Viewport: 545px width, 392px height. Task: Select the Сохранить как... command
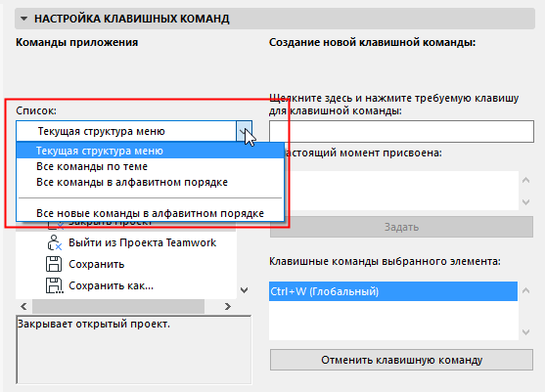[111, 285]
